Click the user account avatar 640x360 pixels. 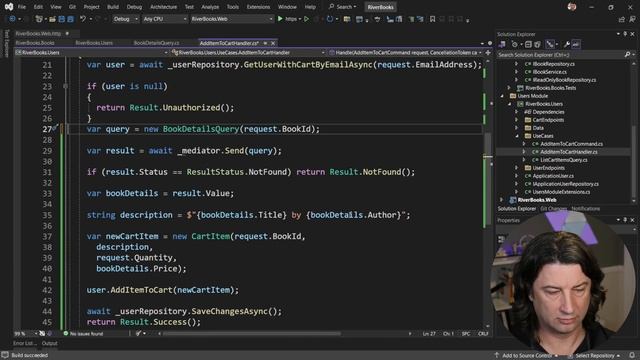(572, 7)
